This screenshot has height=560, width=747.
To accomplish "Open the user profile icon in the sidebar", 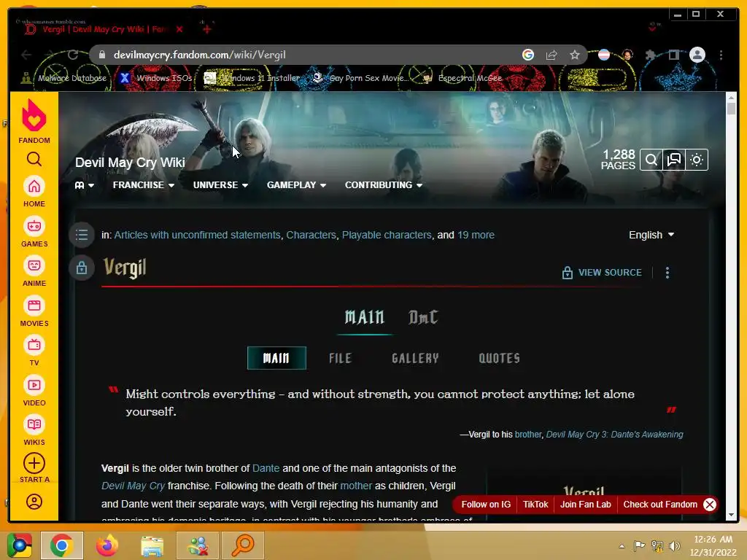I will pos(34,502).
